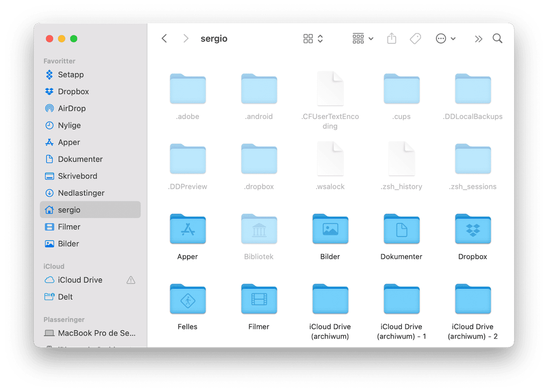
Task: Select Dokumenter in the sidebar
Action: pyautogui.click(x=90, y=159)
